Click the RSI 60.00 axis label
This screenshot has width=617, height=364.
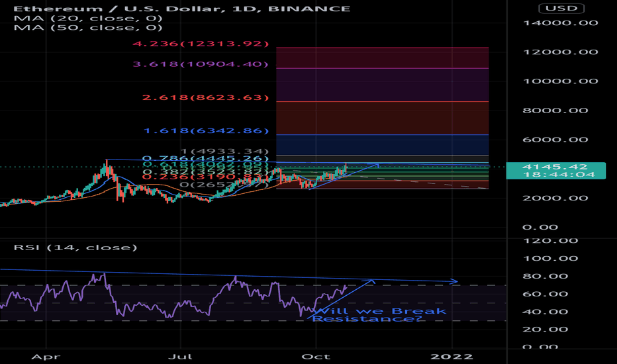tap(546, 294)
